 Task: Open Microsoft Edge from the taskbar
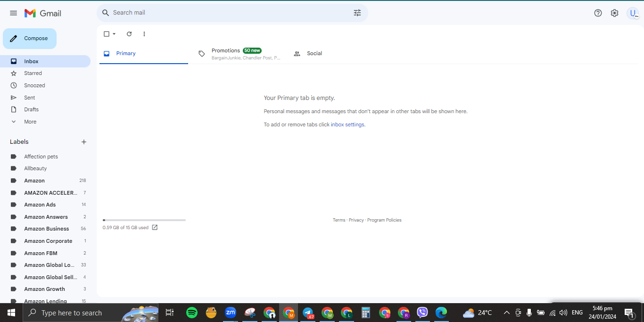[441, 313]
